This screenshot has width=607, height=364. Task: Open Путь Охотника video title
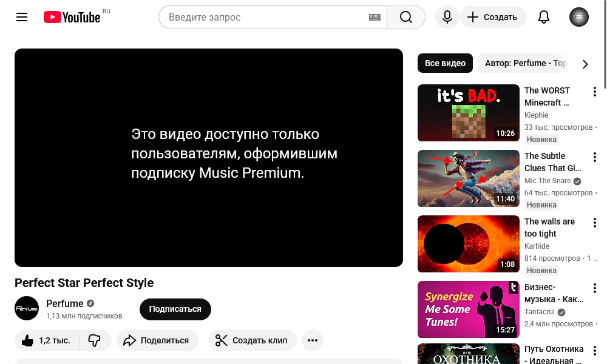(x=554, y=354)
